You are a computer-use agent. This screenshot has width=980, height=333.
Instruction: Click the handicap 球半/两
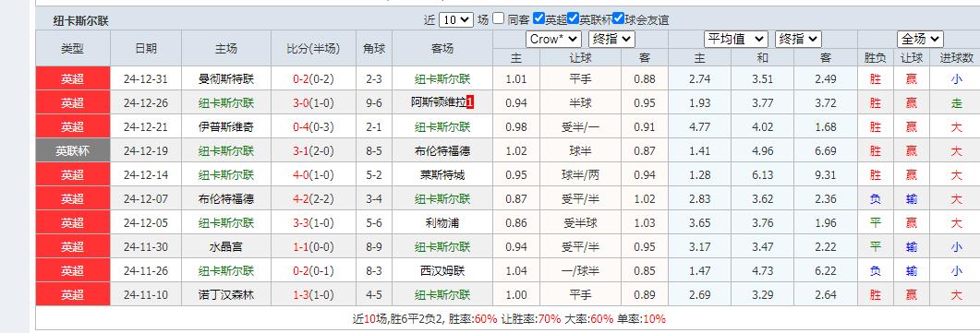point(581,175)
